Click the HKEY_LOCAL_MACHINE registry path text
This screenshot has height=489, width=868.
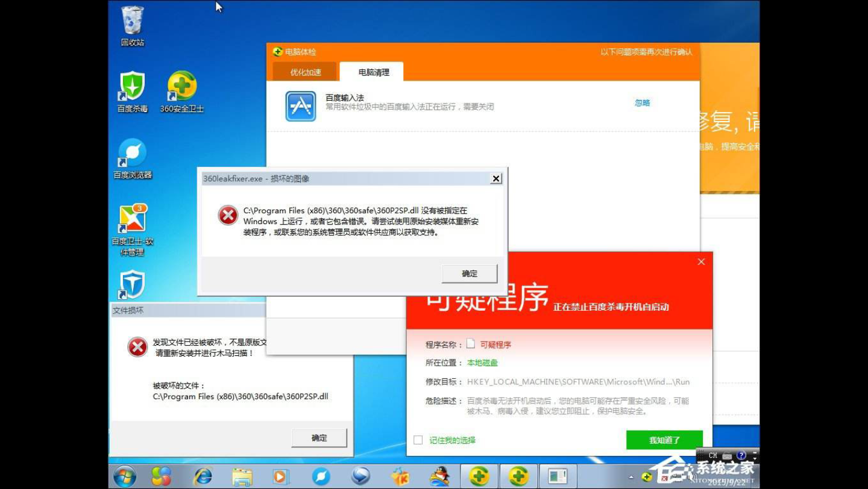(x=579, y=382)
